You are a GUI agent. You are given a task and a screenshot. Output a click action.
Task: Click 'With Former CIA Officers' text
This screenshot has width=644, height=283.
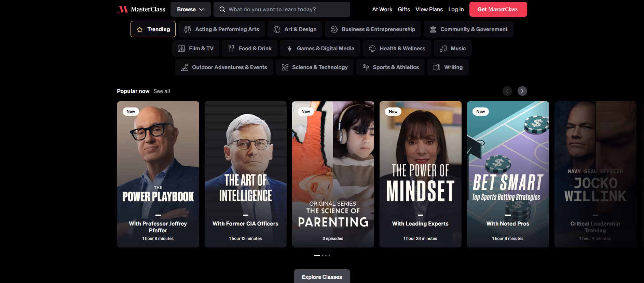tap(245, 223)
